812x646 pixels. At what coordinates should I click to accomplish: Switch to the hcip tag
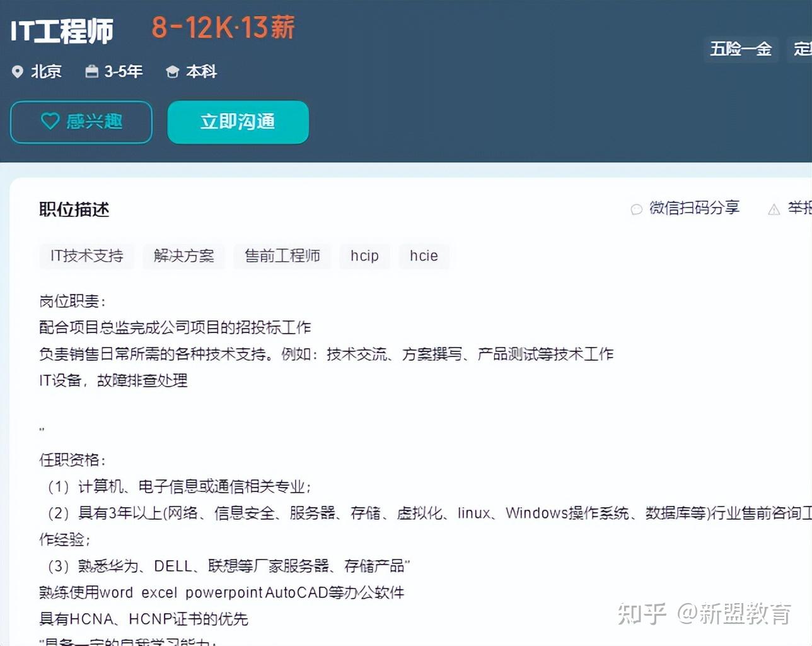tap(364, 256)
